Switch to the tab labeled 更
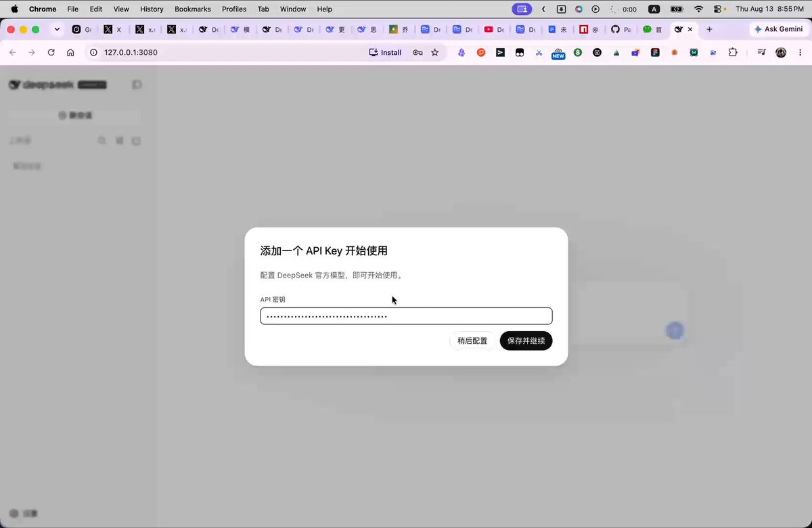 [x=335, y=29]
